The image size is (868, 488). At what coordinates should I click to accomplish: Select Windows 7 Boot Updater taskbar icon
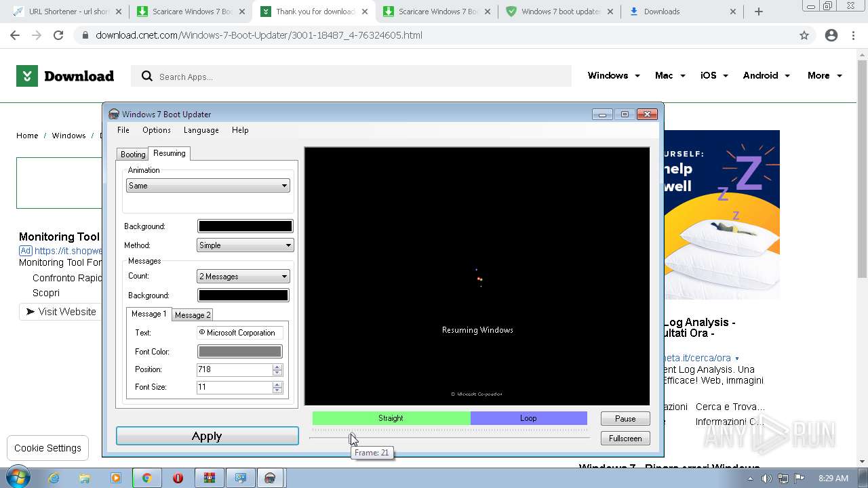pos(270,478)
